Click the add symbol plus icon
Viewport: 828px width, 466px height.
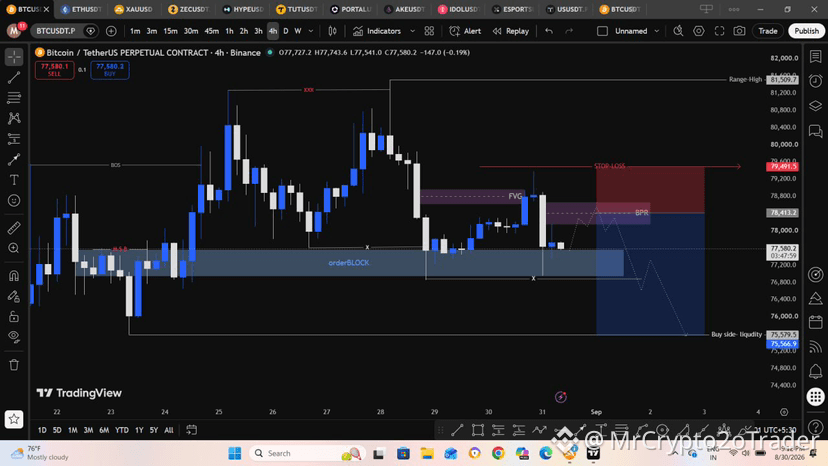pyautogui.click(x=111, y=31)
